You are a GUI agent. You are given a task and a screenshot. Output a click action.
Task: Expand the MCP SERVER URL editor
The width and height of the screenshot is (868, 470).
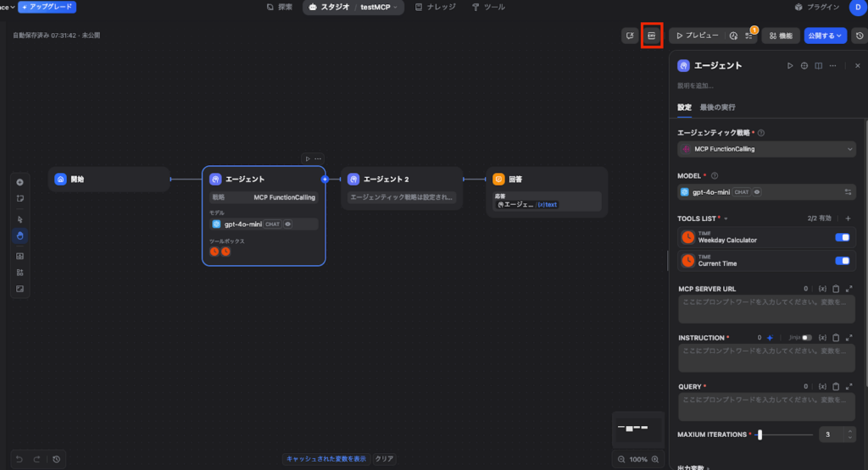click(x=849, y=289)
